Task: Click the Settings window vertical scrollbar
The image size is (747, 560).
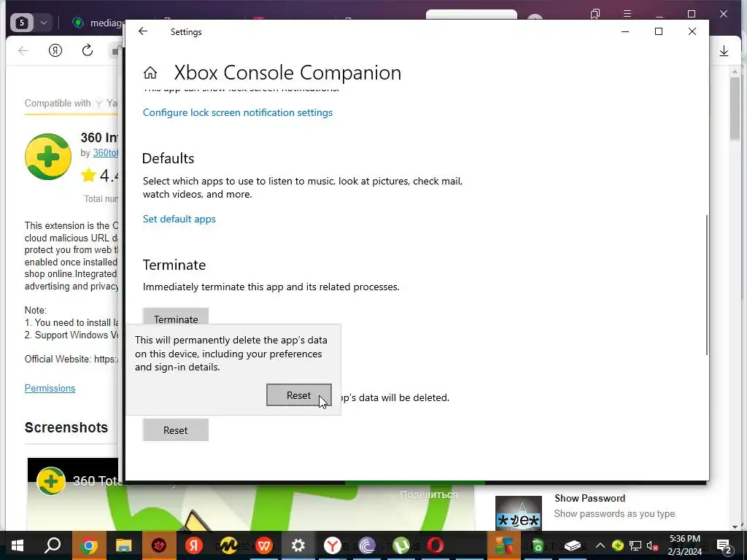Action: [x=706, y=284]
